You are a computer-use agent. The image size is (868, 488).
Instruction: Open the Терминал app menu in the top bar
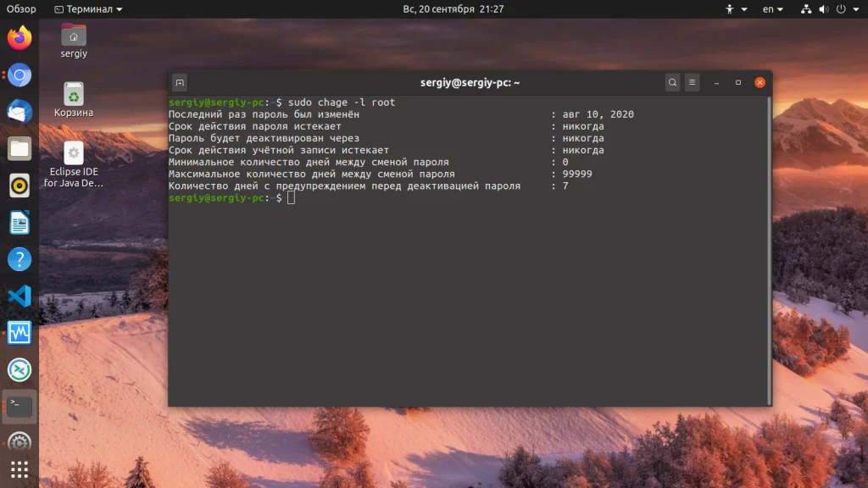[88, 8]
